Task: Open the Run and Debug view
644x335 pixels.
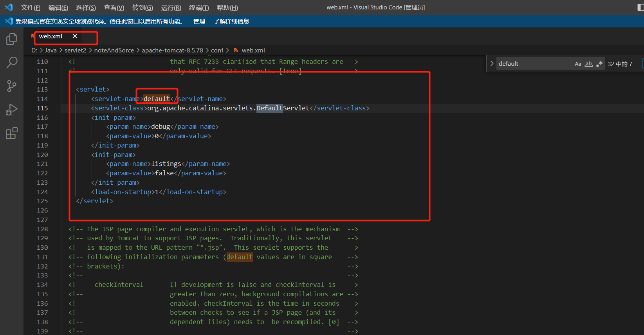Action: point(12,110)
